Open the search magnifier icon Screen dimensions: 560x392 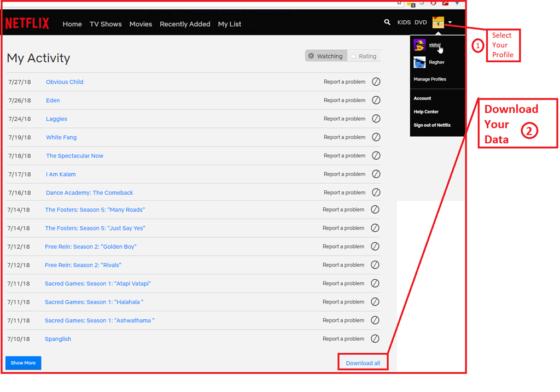click(x=387, y=22)
